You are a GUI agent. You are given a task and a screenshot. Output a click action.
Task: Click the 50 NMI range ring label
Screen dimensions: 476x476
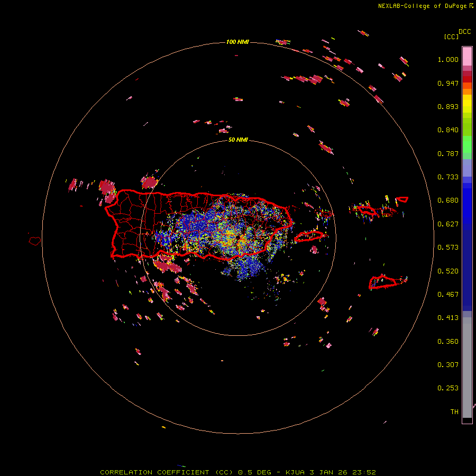click(238, 140)
